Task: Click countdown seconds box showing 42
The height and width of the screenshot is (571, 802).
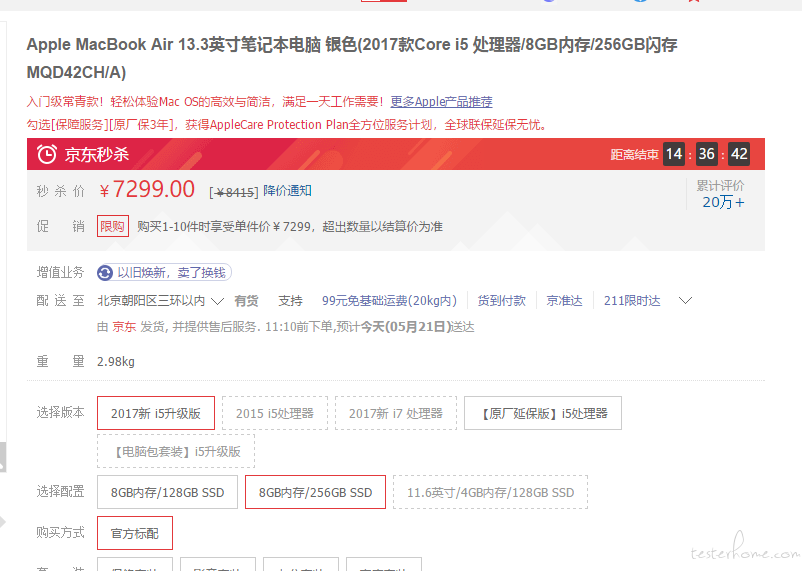Action: click(x=739, y=154)
